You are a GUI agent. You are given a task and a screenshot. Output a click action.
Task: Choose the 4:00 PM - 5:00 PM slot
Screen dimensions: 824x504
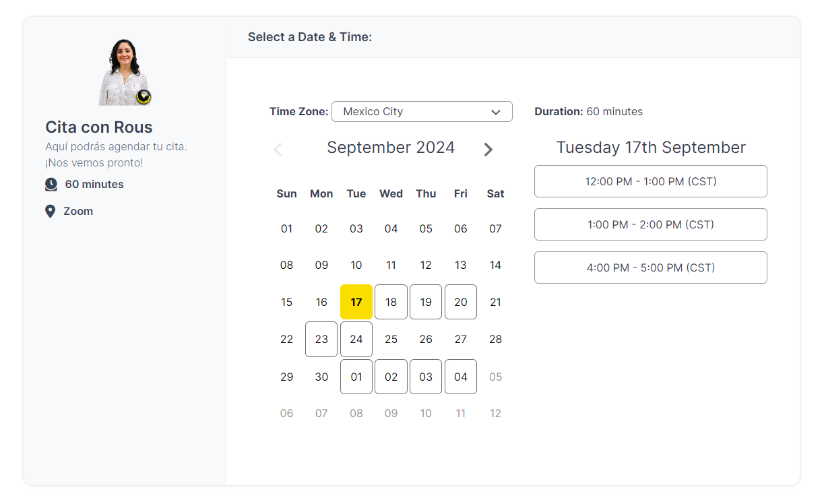650,267
